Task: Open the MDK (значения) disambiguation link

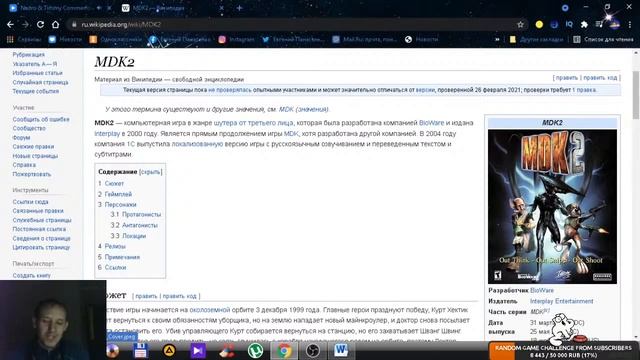Action: (303, 109)
